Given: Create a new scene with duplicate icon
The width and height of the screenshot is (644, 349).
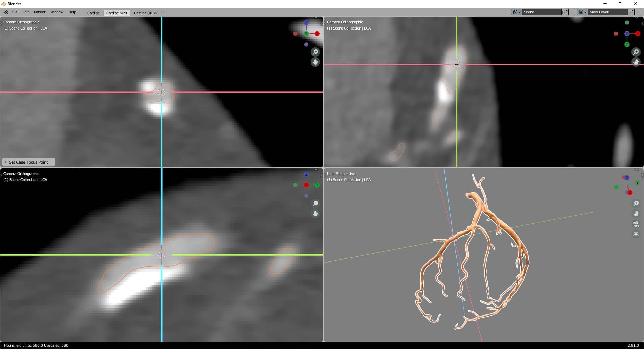Looking at the screenshot, I should pyautogui.click(x=565, y=12).
